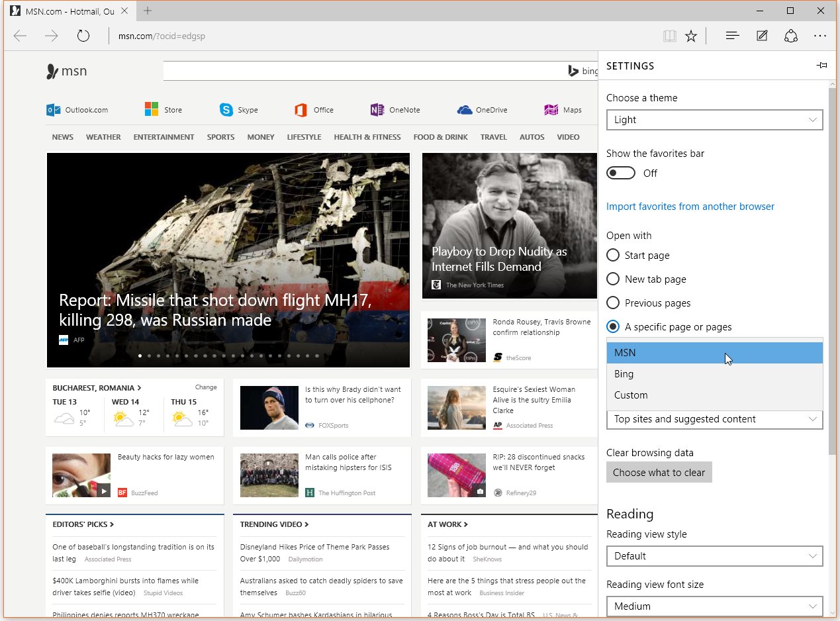
Task: Open Import favorites from another browser link
Action: pyautogui.click(x=690, y=207)
